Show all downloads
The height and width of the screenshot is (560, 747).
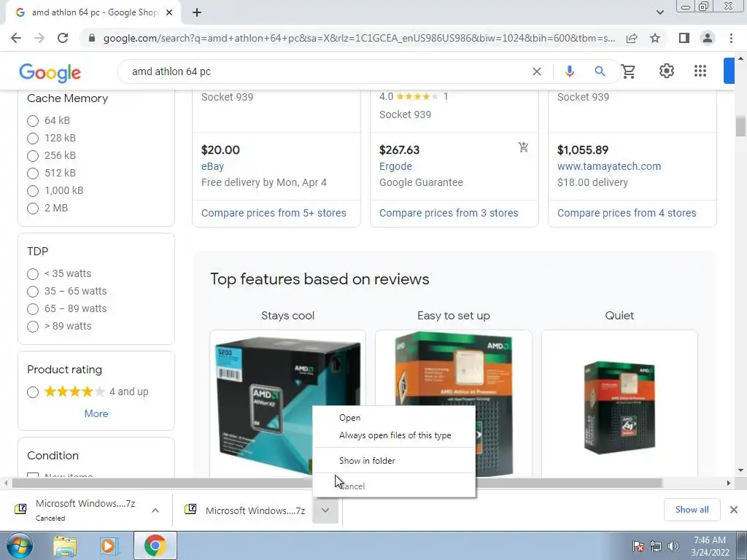pos(692,510)
